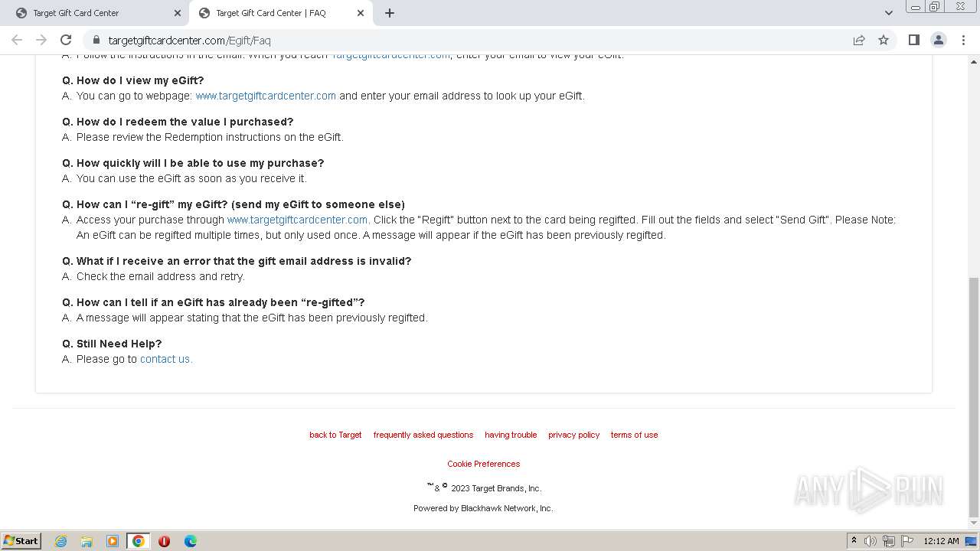Open the Chrome three-dot menu
Image resolution: width=980 pixels, height=551 pixels.
coord(962,40)
